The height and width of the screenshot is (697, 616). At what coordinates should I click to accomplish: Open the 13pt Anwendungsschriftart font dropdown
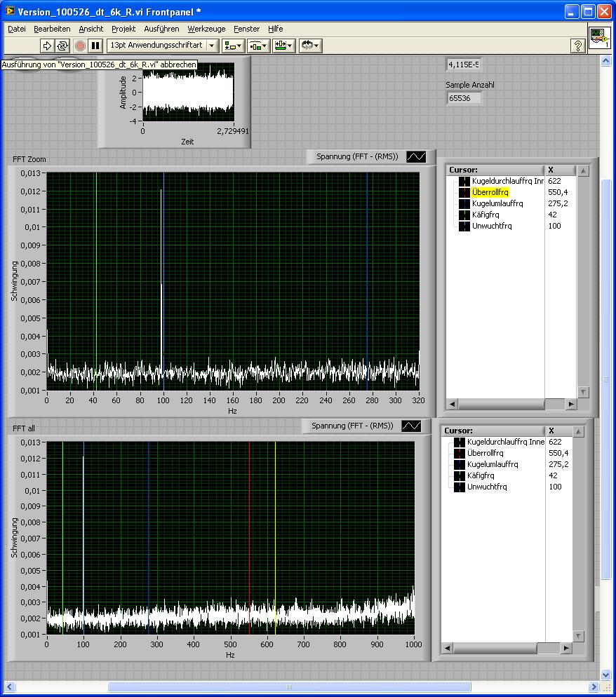pyautogui.click(x=163, y=46)
